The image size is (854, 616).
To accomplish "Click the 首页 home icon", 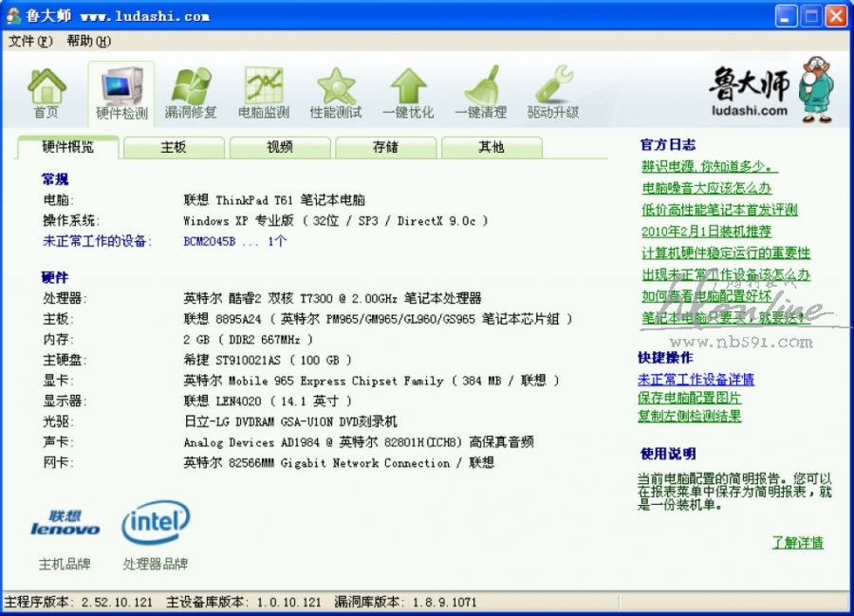I will [46, 93].
